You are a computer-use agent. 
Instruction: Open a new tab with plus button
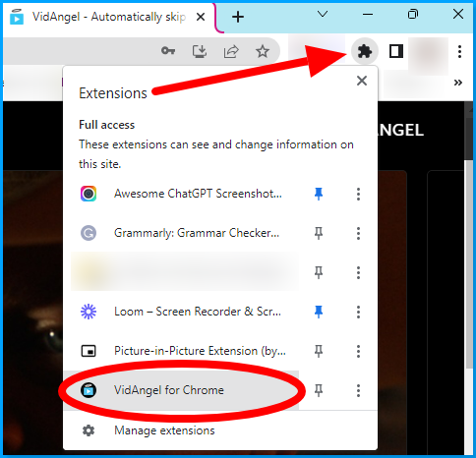[238, 17]
